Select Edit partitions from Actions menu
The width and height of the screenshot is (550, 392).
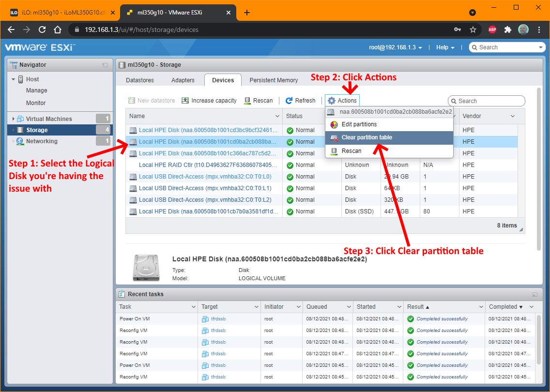389,124
